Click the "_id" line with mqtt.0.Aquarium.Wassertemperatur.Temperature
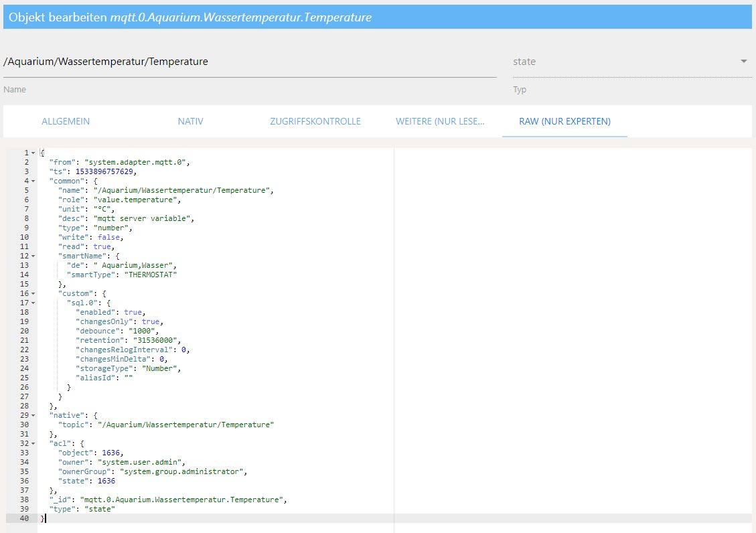The height and width of the screenshot is (533, 756). (x=168, y=500)
